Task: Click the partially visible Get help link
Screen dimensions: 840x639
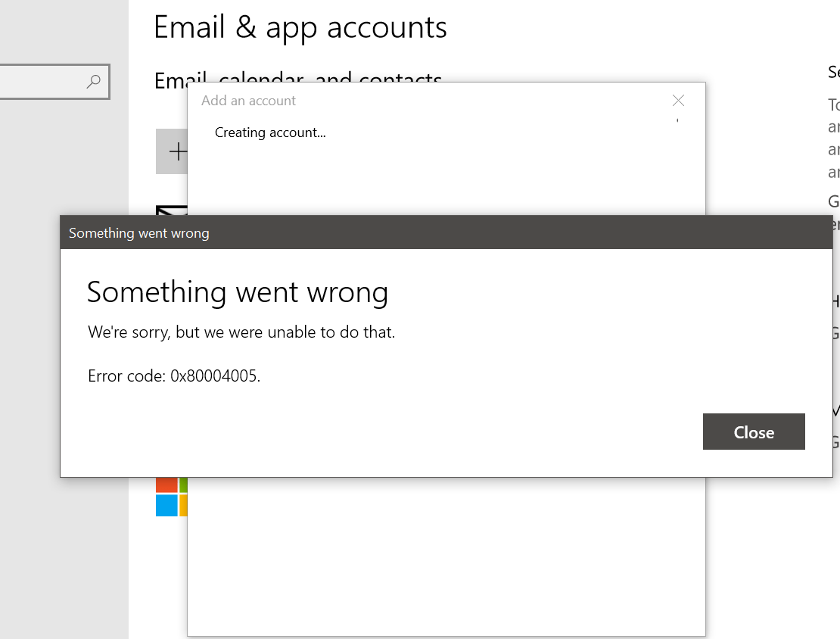Action: pyautogui.click(x=833, y=333)
